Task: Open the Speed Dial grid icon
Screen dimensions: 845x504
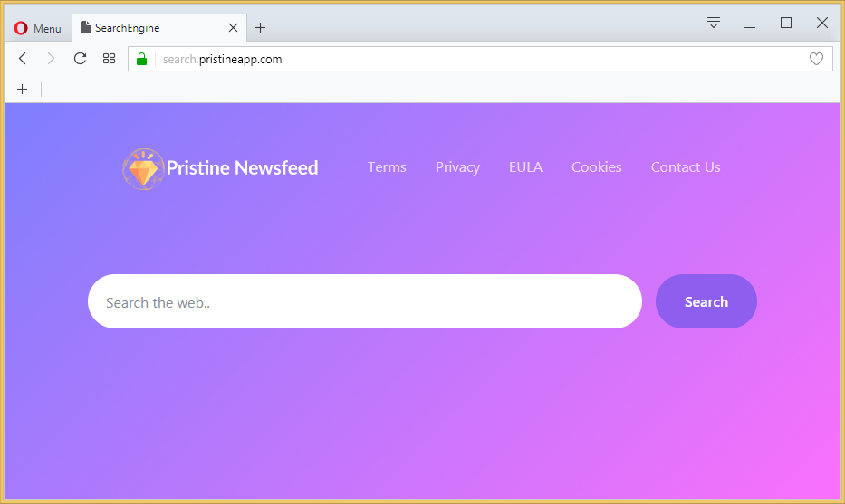Action: click(109, 59)
